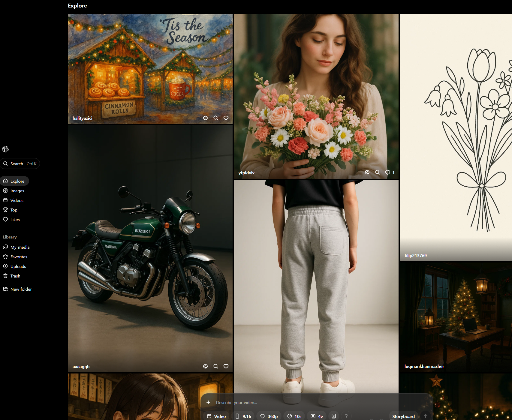Image resolution: width=512 pixels, height=420 pixels.
Task: Open the 10s duration dropdown
Action: click(294, 416)
